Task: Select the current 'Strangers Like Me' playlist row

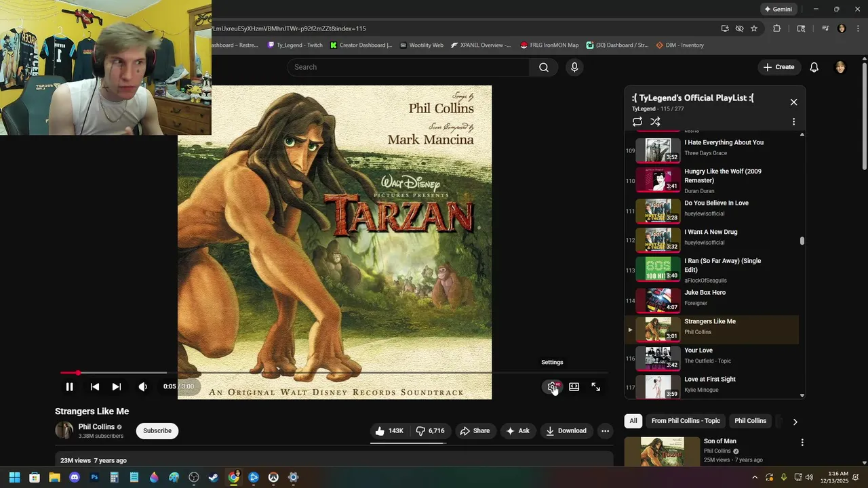Action: click(712, 329)
